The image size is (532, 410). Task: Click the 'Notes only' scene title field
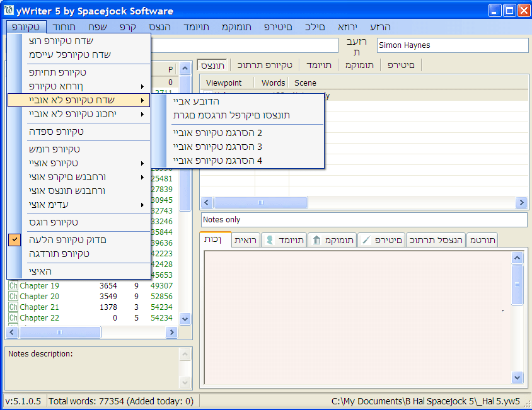pyautogui.click(x=364, y=220)
